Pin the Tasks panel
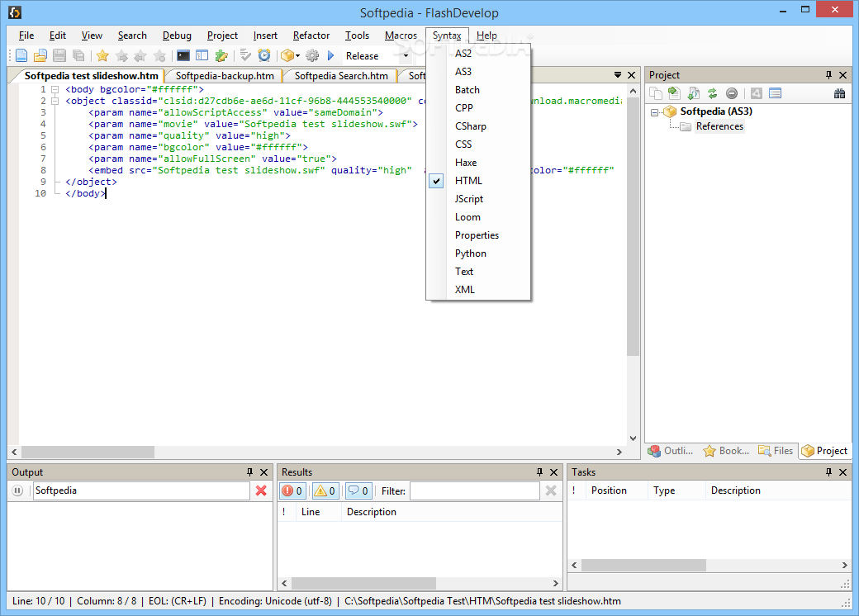The height and width of the screenshot is (616, 859). point(828,472)
